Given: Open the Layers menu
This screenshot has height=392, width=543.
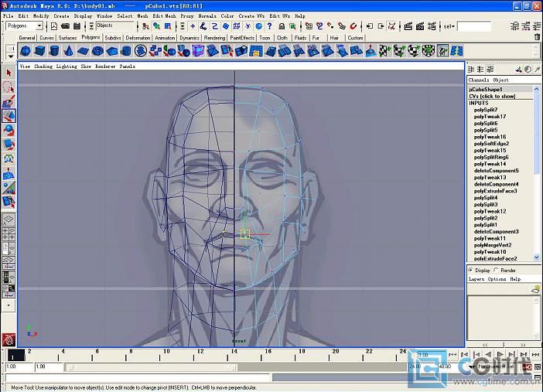Looking at the screenshot, I should (x=476, y=279).
